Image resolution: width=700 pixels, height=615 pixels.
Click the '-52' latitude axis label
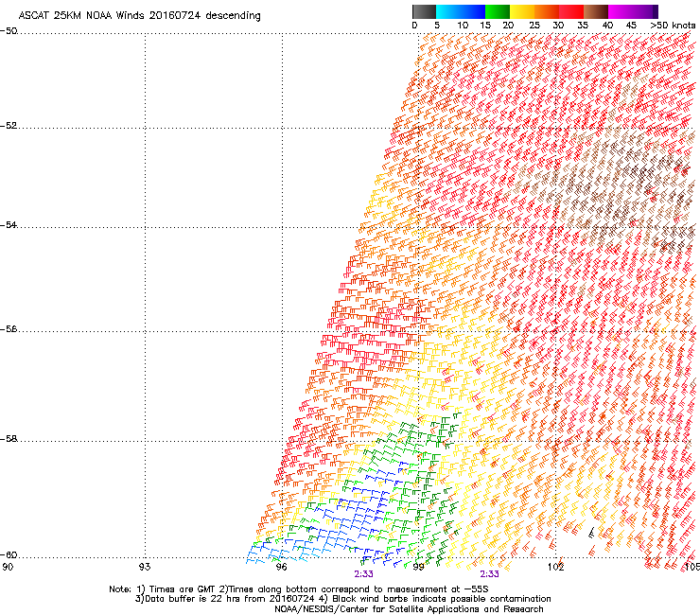click(9, 126)
